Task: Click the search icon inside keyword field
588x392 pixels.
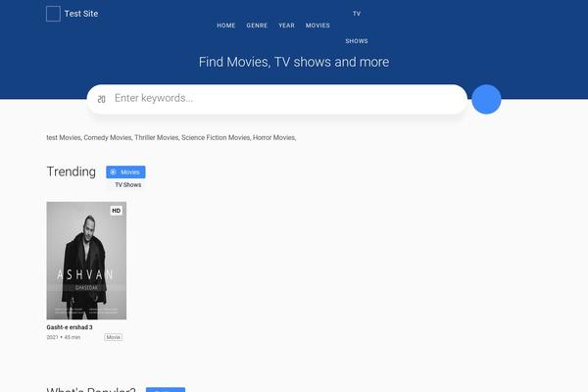Action: [x=101, y=99]
